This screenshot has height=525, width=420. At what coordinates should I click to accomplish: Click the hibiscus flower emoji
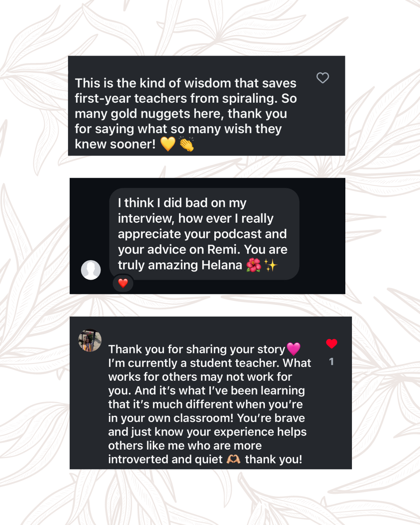(x=254, y=265)
